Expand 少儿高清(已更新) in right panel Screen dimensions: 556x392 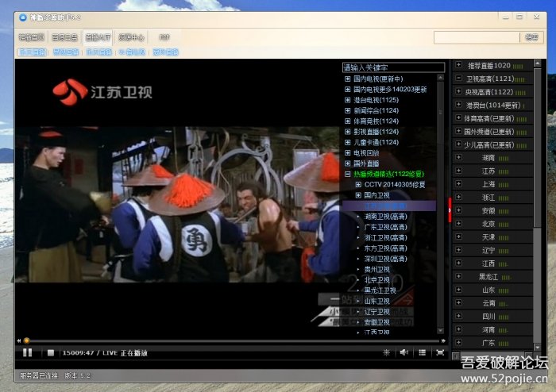coord(458,144)
